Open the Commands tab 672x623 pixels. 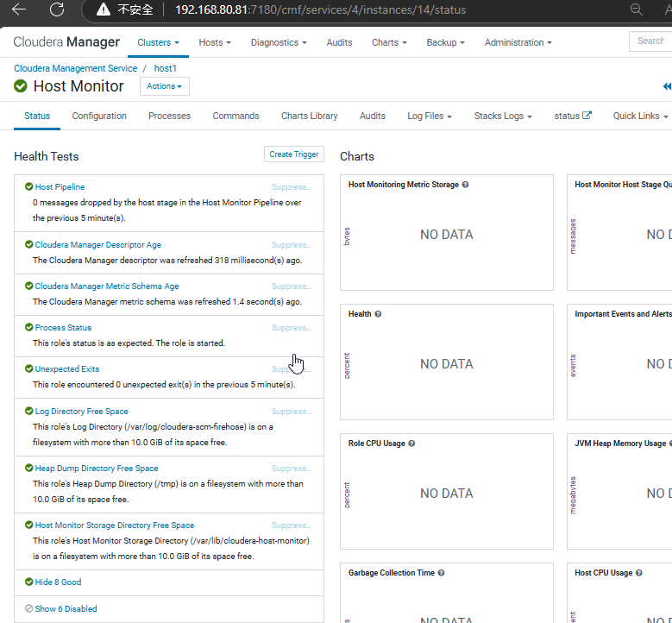pos(236,116)
